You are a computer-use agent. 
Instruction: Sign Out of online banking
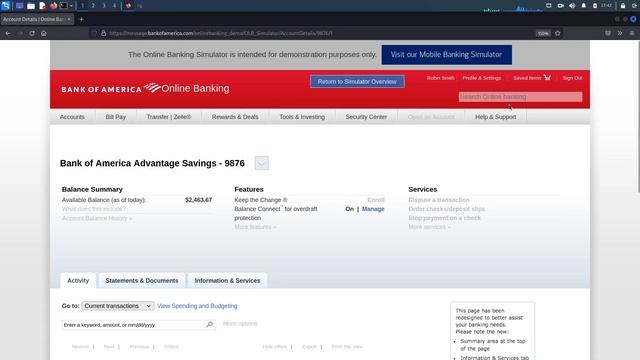point(573,78)
